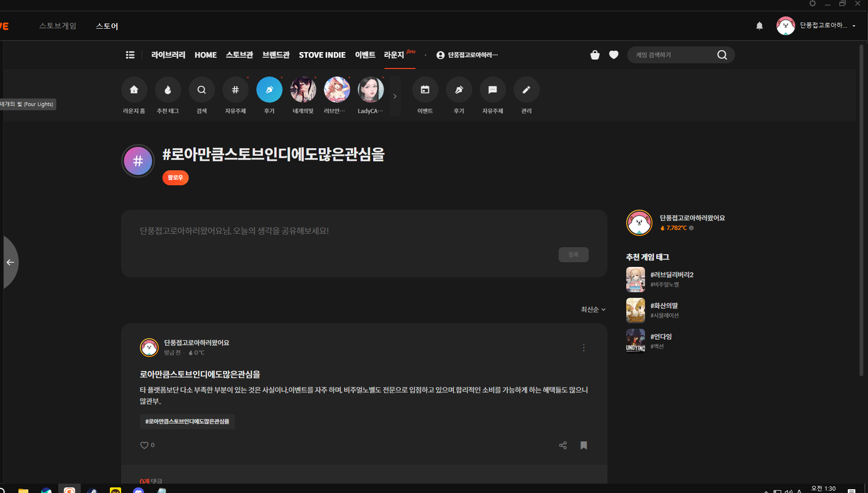Screen dimensions: 868x493
Task: Open the Discord taskbar icon
Action: [138, 490]
